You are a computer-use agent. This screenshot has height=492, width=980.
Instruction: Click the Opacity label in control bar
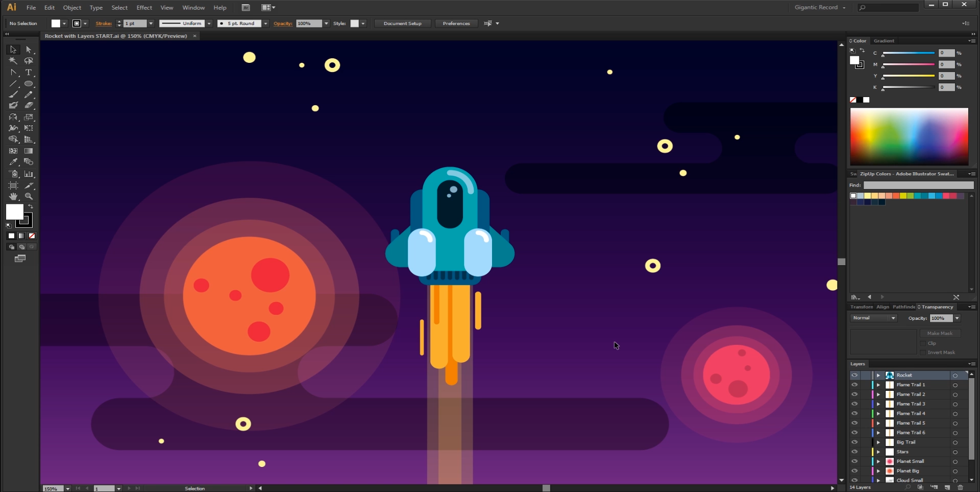pos(283,24)
